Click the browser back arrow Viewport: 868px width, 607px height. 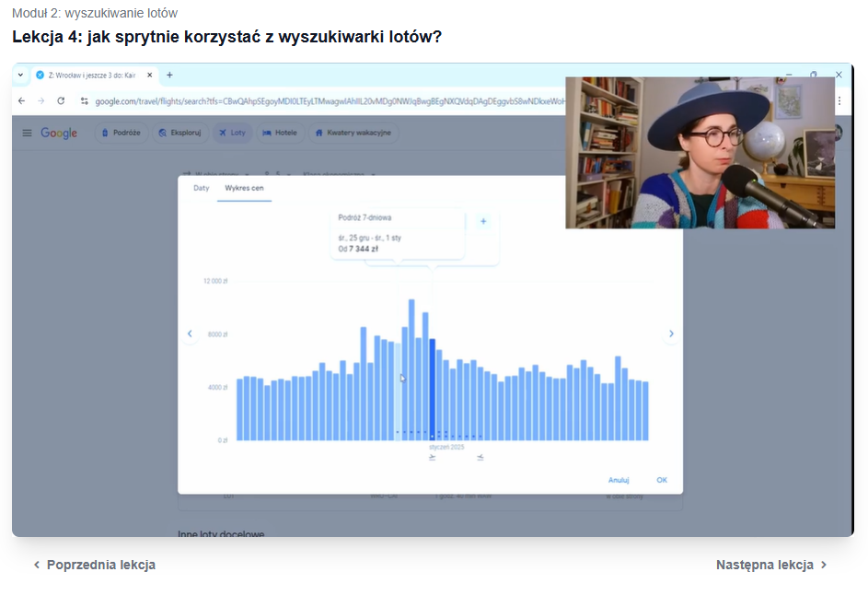22,100
